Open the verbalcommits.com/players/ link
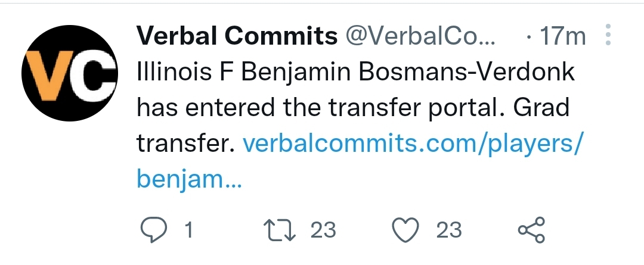 411,143
